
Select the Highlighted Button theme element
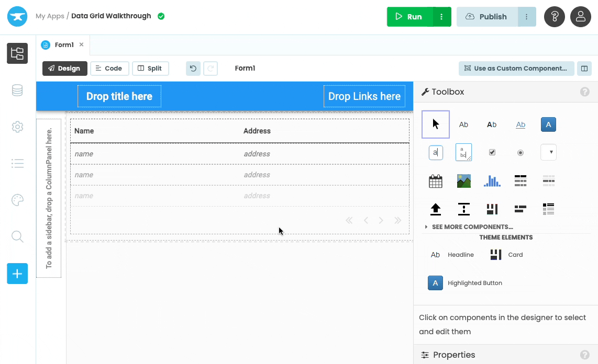click(465, 283)
